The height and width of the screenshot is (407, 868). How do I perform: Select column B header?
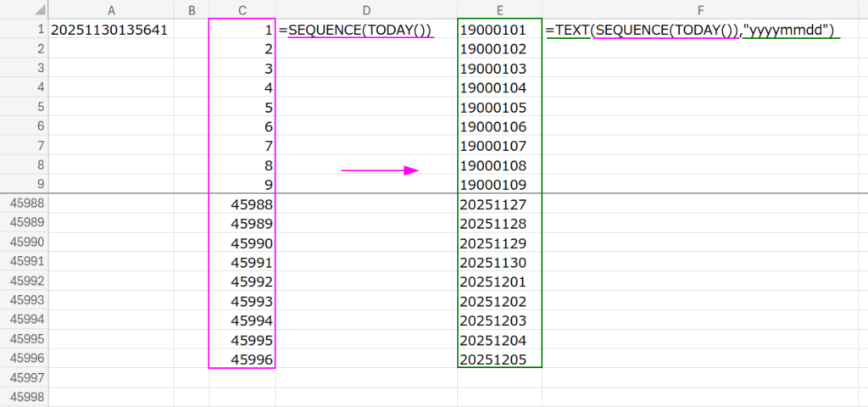(x=192, y=9)
